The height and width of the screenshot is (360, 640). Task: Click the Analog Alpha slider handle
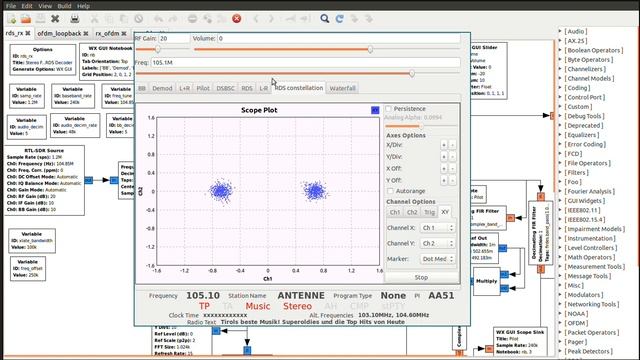[x=421, y=126]
